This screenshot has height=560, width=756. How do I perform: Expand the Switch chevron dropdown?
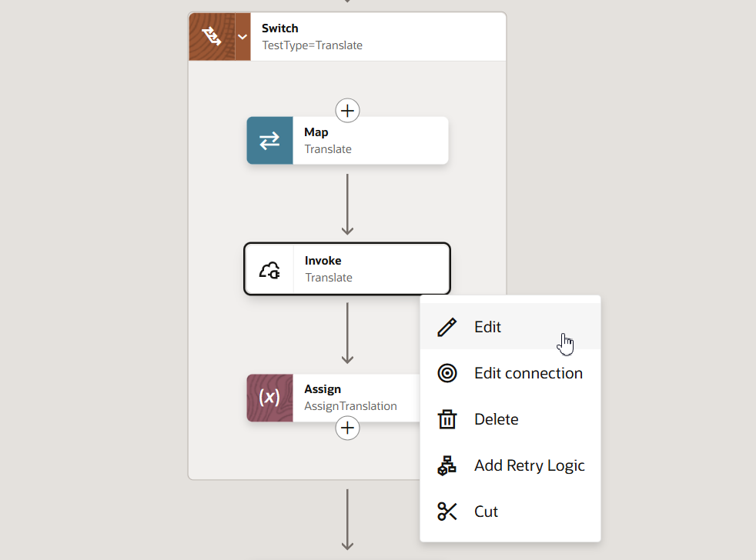(243, 37)
